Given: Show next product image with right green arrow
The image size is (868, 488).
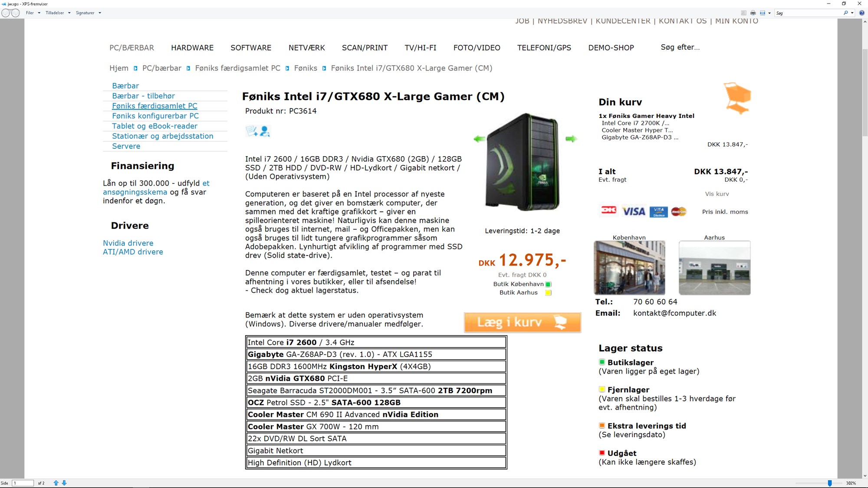Looking at the screenshot, I should coord(571,139).
